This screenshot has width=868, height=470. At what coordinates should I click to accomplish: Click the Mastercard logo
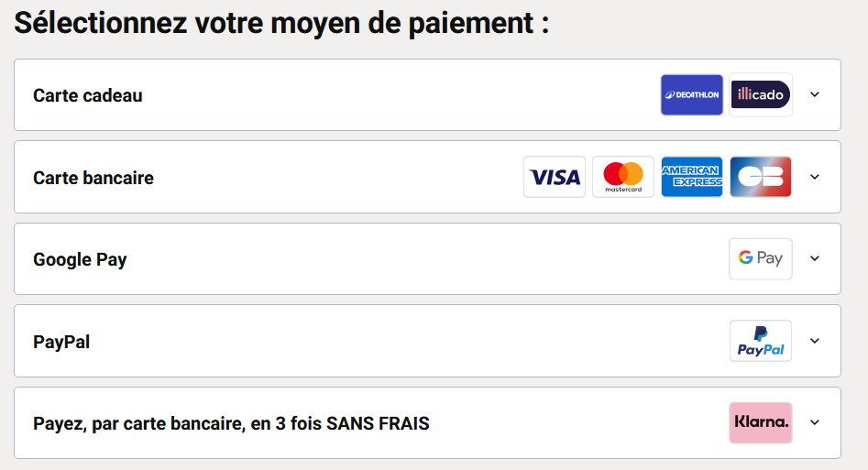click(623, 177)
